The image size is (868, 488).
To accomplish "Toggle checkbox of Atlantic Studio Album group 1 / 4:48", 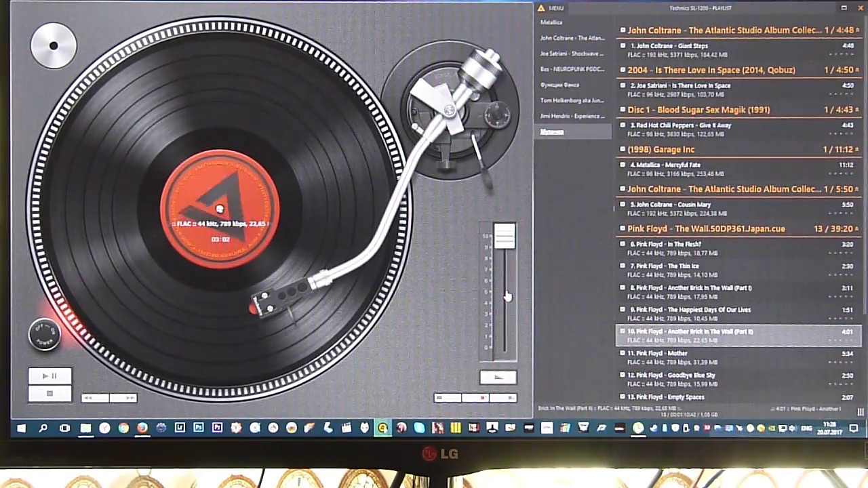I will (623, 30).
